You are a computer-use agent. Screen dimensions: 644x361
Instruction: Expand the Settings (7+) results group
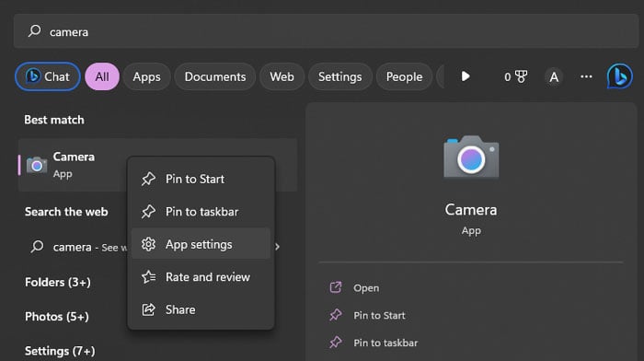click(60, 351)
